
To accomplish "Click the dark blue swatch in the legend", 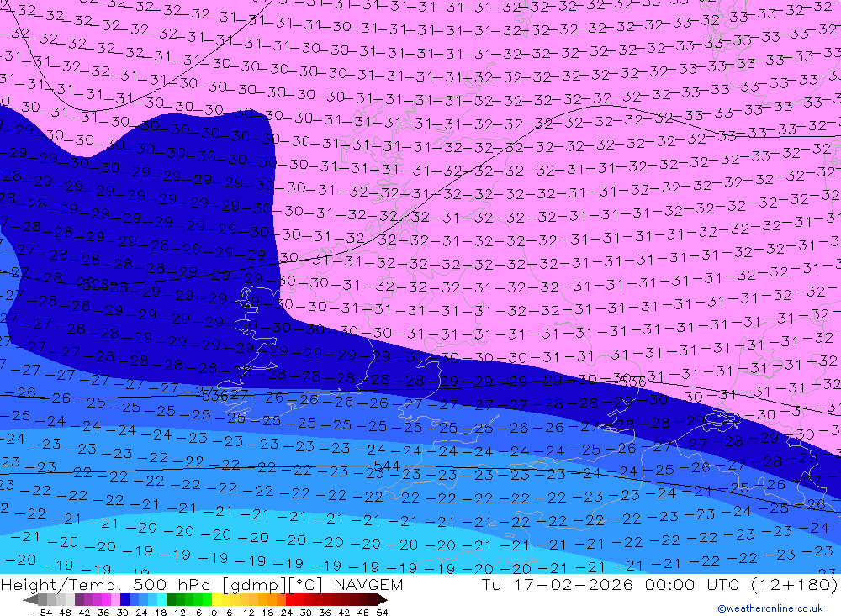I will pyautogui.click(x=124, y=600).
